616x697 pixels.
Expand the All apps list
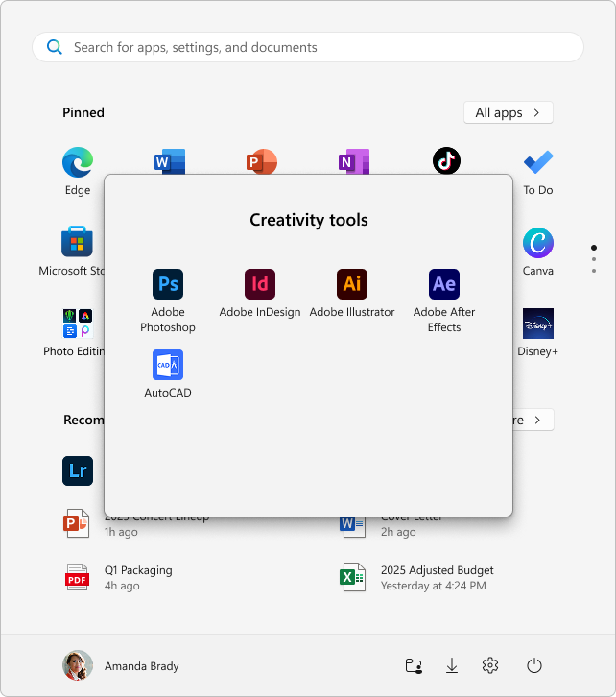tap(508, 112)
